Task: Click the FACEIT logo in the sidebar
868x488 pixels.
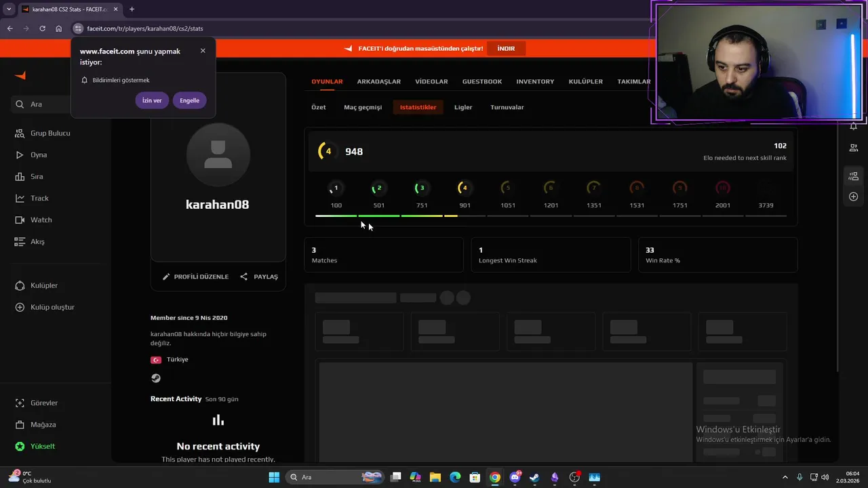Action: coord(20,76)
